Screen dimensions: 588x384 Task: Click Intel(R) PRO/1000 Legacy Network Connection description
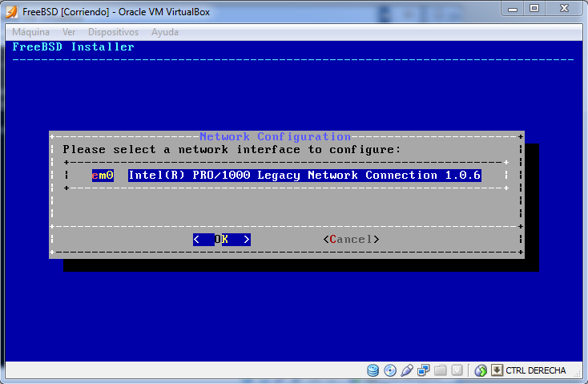pos(304,176)
